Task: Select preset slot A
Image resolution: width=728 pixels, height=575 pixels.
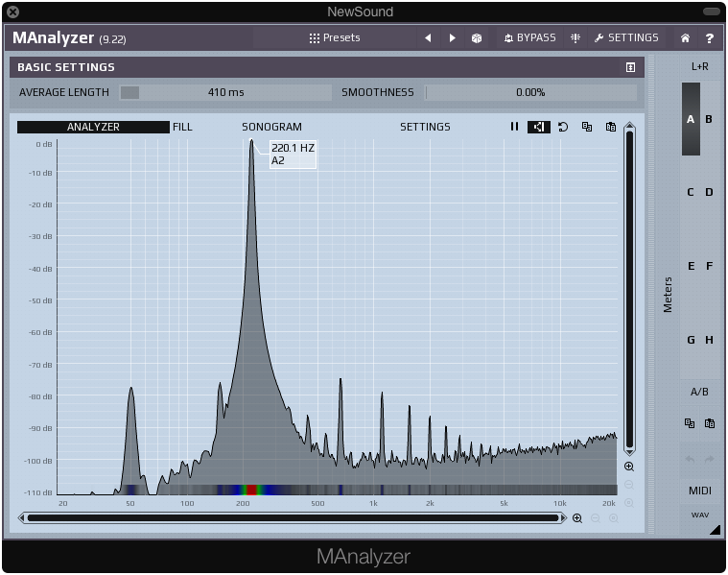Action: point(691,119)
